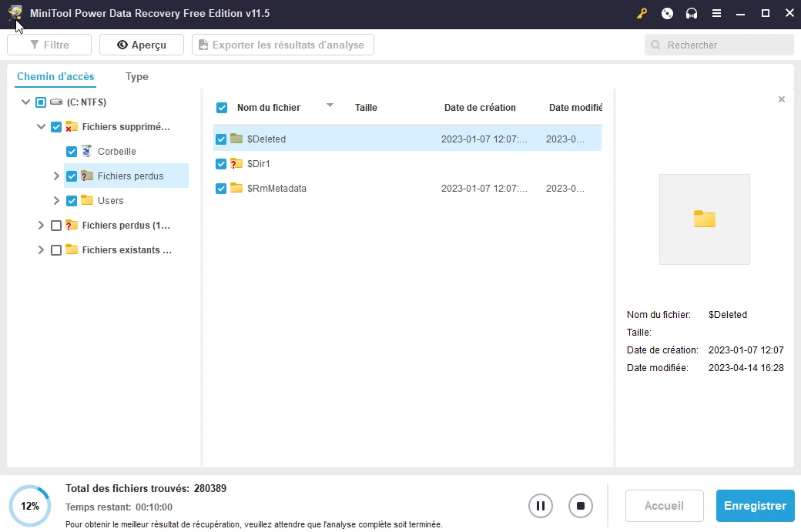801x532 pixels.
Task: Uncheck the Corbeille checkbox
Action: (x=72, y=152)
